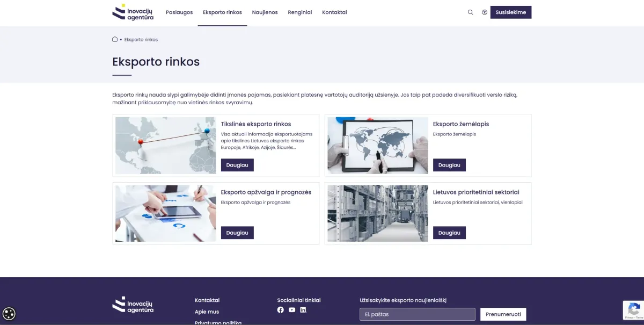Open the YouTube social icon
Viewport: 644px width, 325px height.
pos(292,310)
